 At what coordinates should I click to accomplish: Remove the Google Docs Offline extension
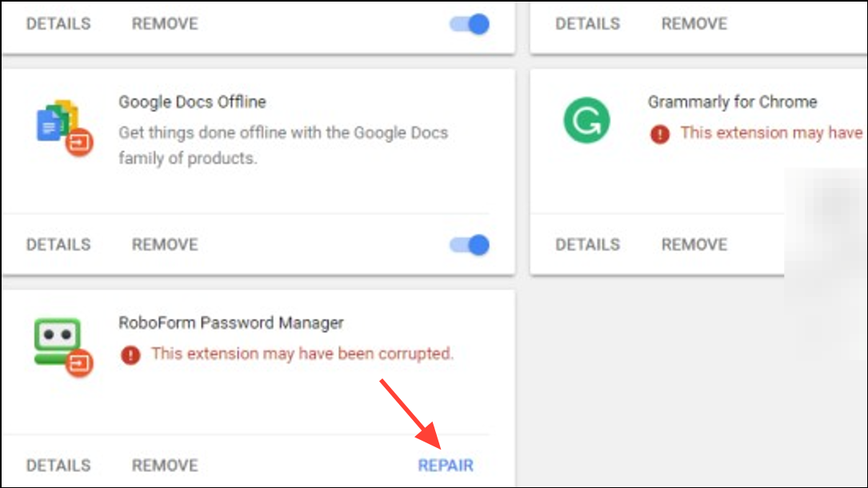pos(165,245)
